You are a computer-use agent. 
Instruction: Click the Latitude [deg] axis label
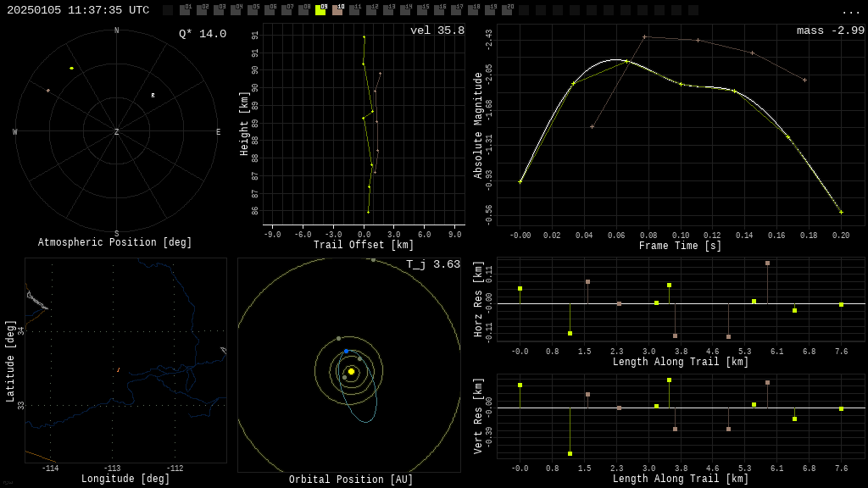point(10,361)
